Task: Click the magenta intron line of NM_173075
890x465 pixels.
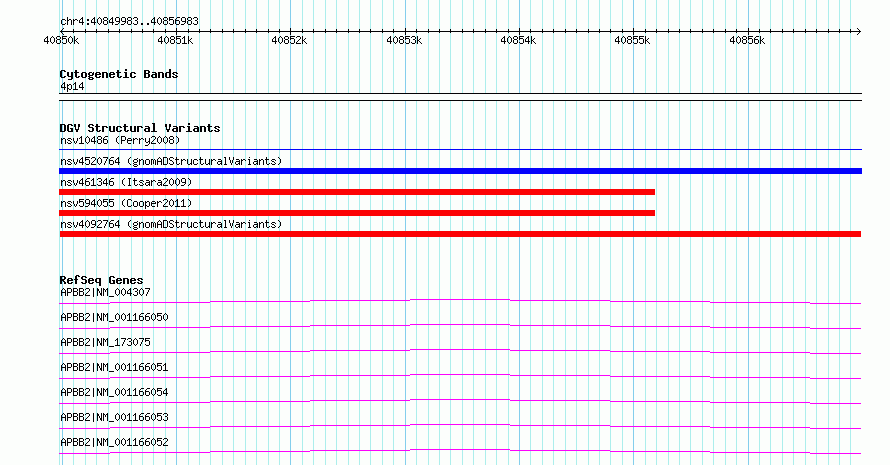Action: pos(460,350)
